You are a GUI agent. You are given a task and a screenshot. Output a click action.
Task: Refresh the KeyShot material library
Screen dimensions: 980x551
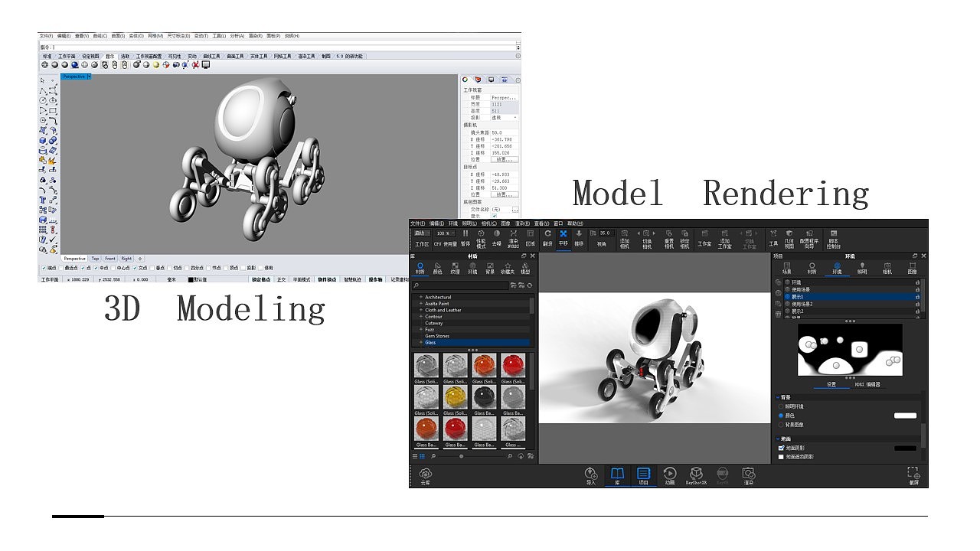pyautogui.click(x=530, y=285)
